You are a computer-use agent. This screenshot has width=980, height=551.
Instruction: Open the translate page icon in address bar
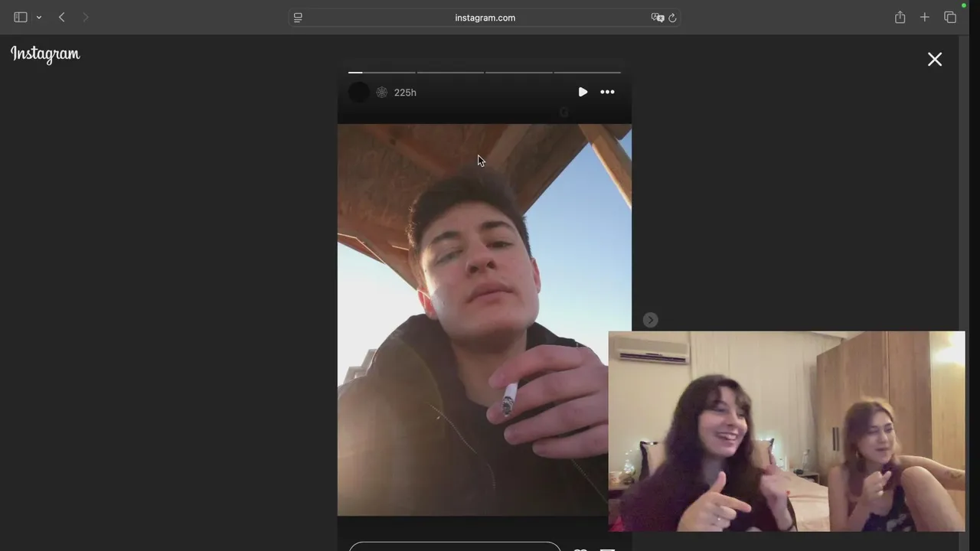tap(657, 18)
